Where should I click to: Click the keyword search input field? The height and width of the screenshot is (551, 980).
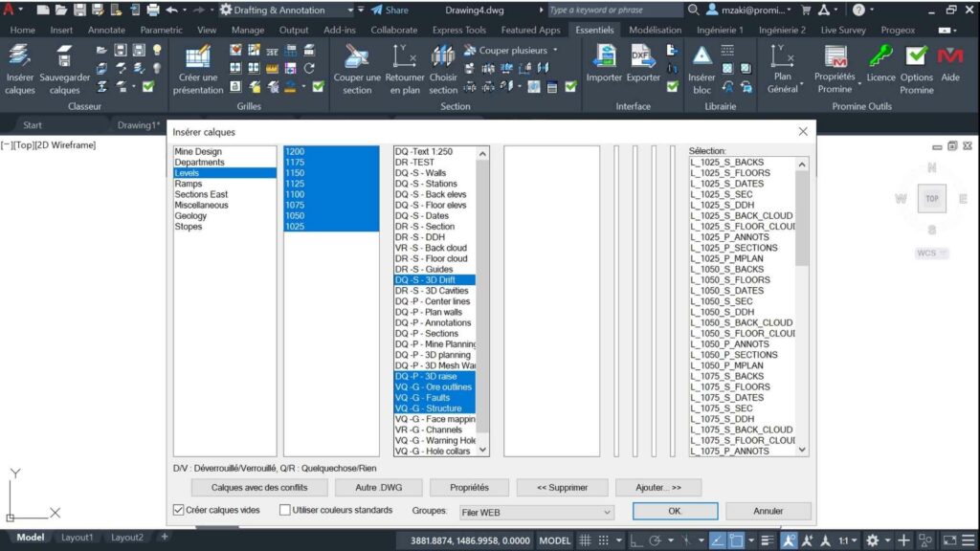point(615,10)
